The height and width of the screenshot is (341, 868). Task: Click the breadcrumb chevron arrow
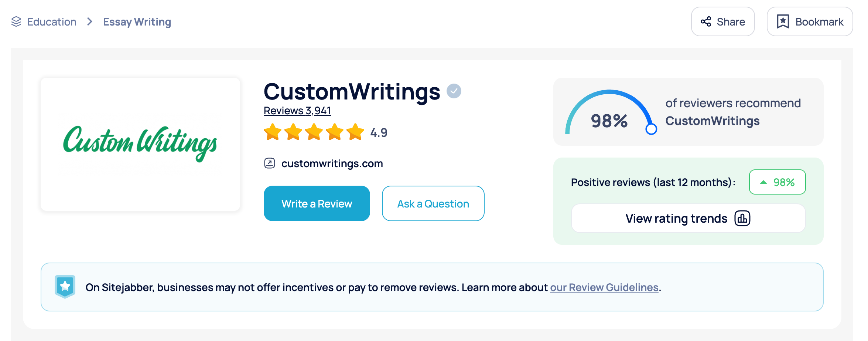89,22
